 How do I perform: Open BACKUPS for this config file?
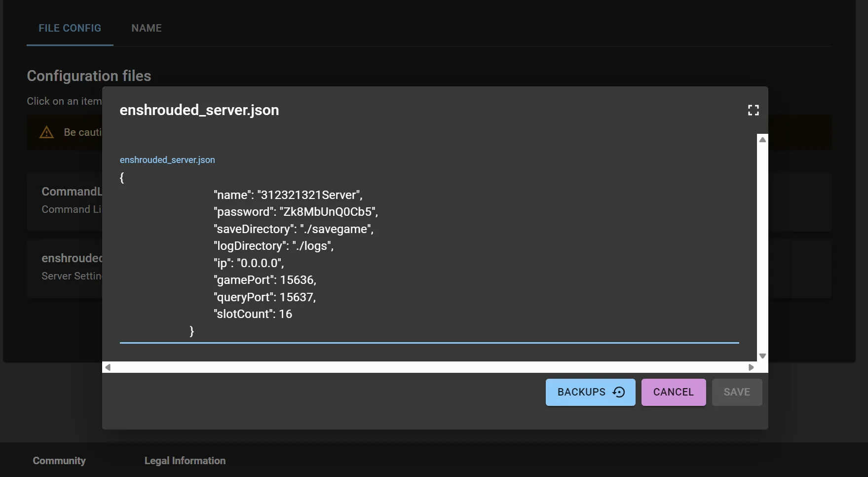(590, 392)
